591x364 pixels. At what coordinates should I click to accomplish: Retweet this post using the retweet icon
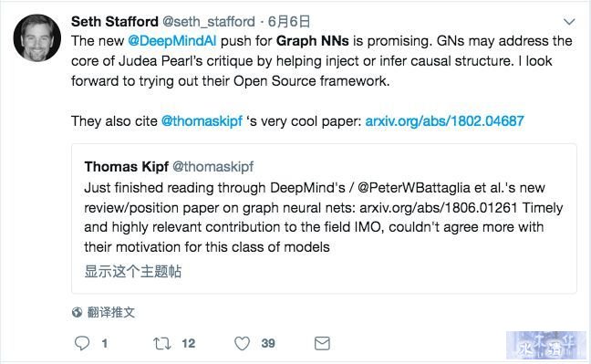162,343
